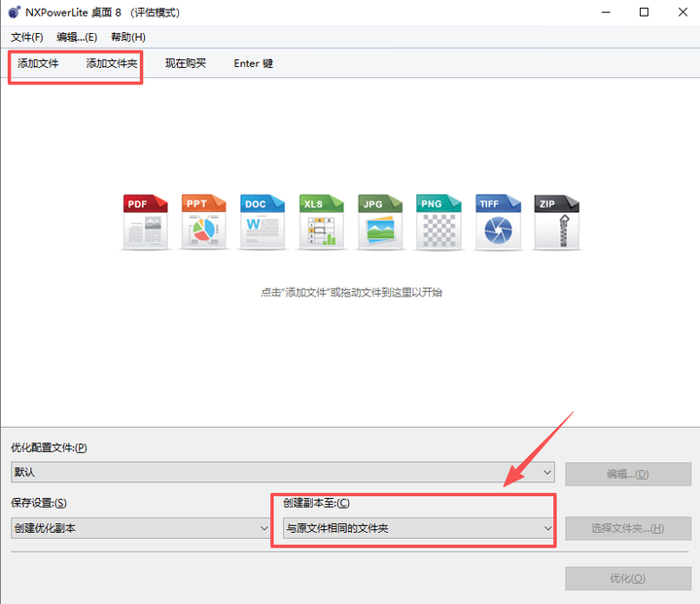The height and width of the screenshot is (604, 700).
Task: Click the 优化配置文件:(P) label
Action: [50, 447]
